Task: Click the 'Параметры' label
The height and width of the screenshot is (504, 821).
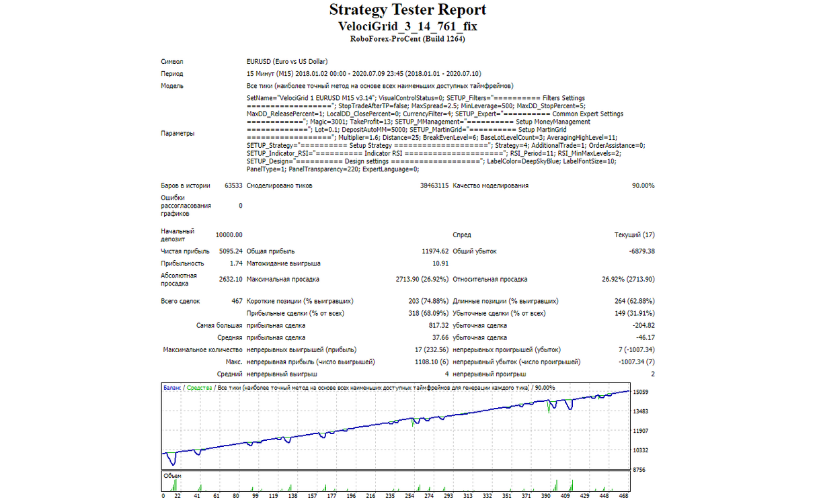Action: coord(178,133)
